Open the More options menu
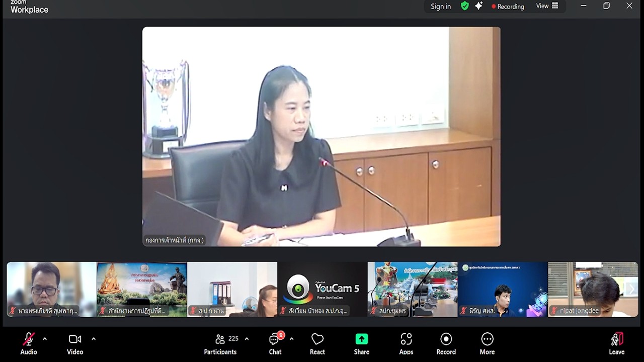This screenshot has height=362, width=644. pyautogui.click(x=487, y=343)
